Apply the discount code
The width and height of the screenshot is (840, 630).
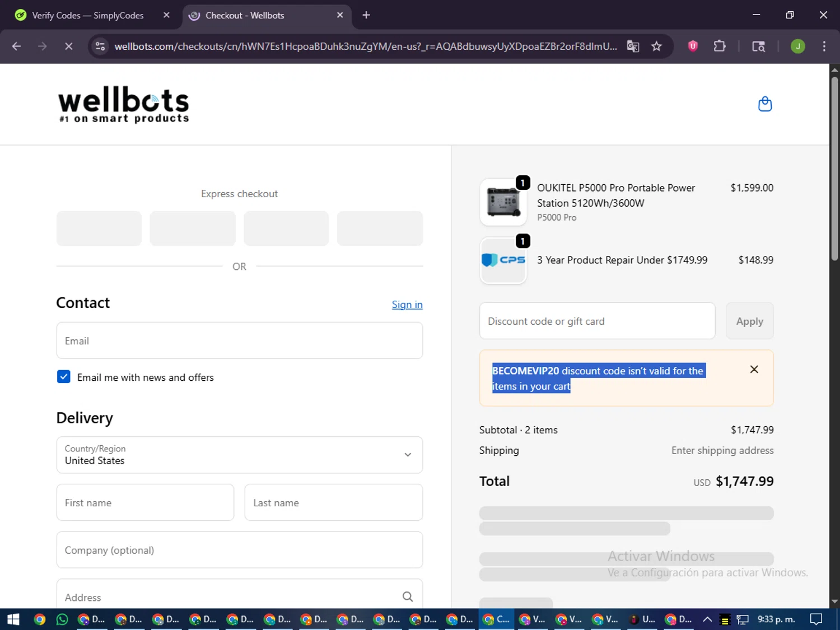coord(749,321)
